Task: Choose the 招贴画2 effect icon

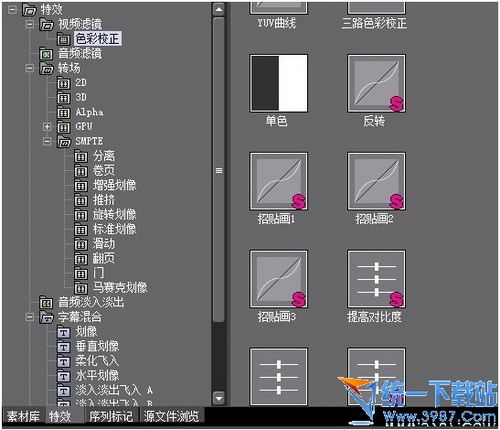Action: [x=376, y=181]
